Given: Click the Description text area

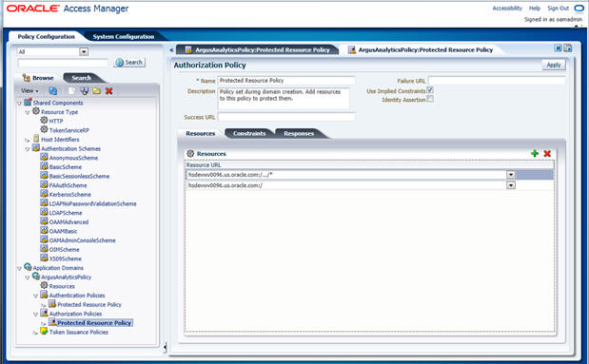Looking at the screenshot, I should (x=284, y=99).
